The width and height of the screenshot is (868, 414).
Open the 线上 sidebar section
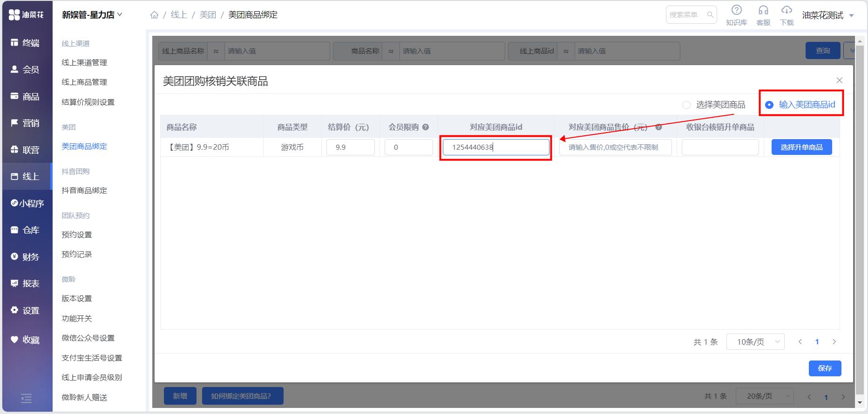(x=26, y=176)
